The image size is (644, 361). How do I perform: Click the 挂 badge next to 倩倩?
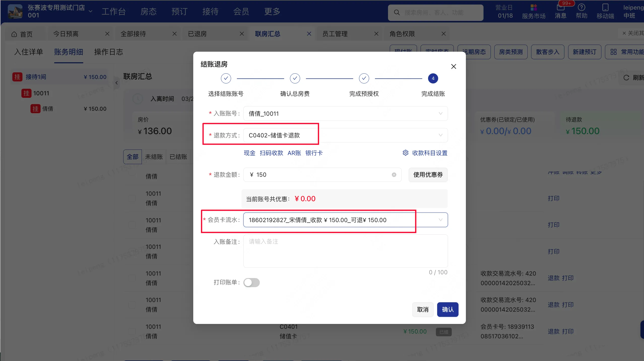pos(36,109)
